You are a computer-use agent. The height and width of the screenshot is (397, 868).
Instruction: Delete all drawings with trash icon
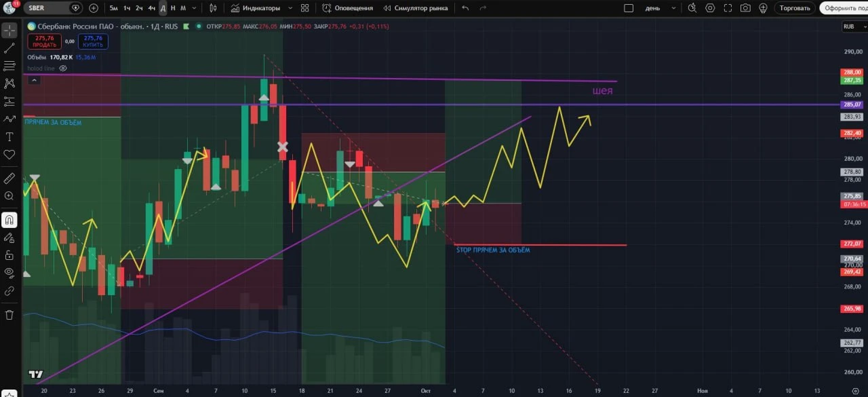[x=9, y=315]
